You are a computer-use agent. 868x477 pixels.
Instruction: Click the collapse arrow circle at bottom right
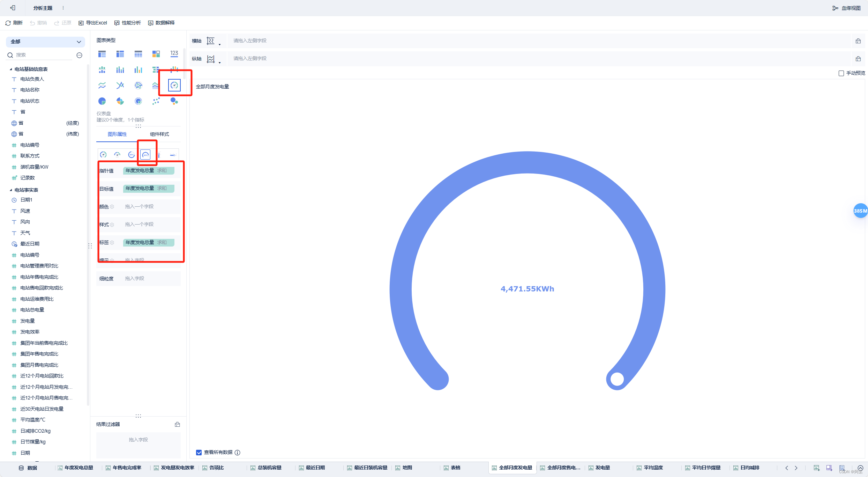(860, 468)
